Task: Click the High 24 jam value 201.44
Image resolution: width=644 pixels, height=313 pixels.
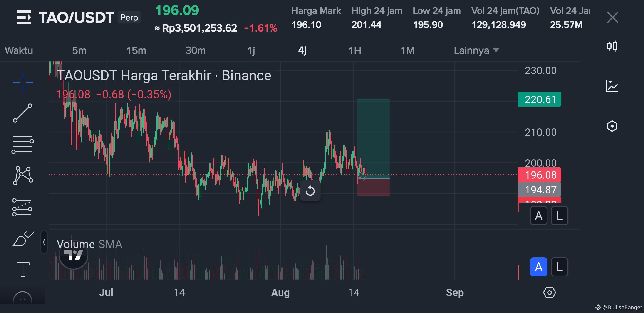Action: tap(366, 25)
